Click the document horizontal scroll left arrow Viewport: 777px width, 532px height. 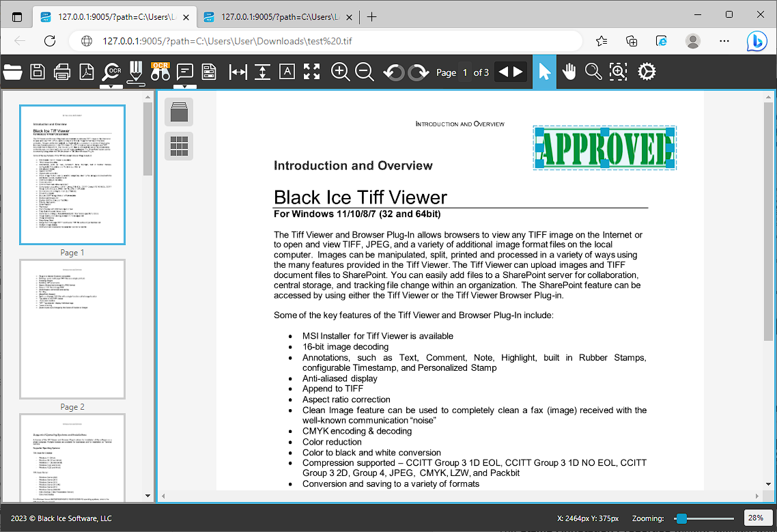pos(164,496)
